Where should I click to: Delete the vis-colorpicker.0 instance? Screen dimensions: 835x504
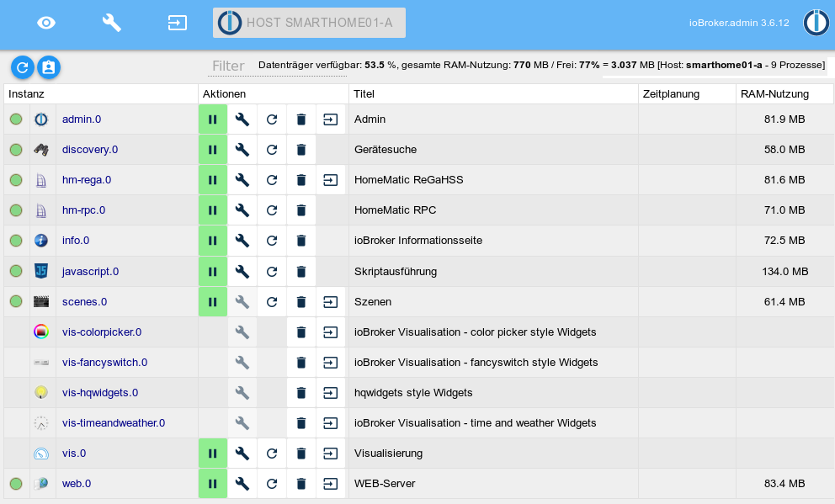tap(300, 332)
